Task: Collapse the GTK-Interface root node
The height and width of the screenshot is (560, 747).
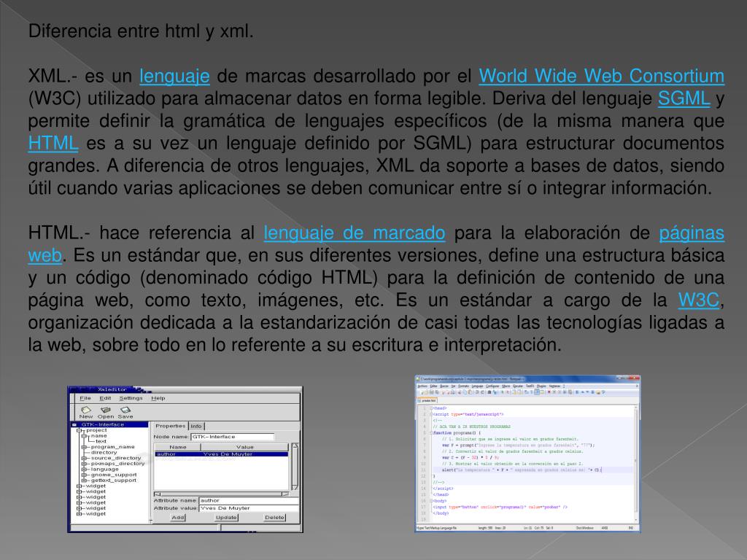Action: coord(74,425)
